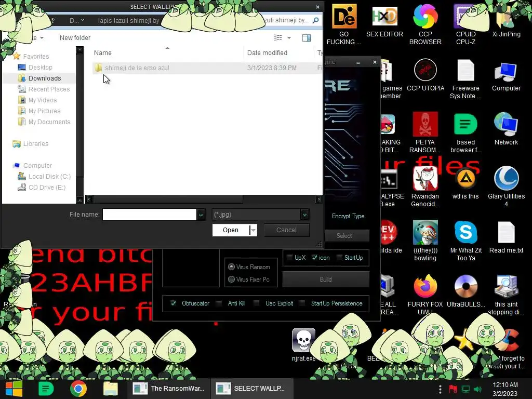Launch CCP BROWSER desktop icon
This screenshot has height=399, width=532.
click(425, 24)
